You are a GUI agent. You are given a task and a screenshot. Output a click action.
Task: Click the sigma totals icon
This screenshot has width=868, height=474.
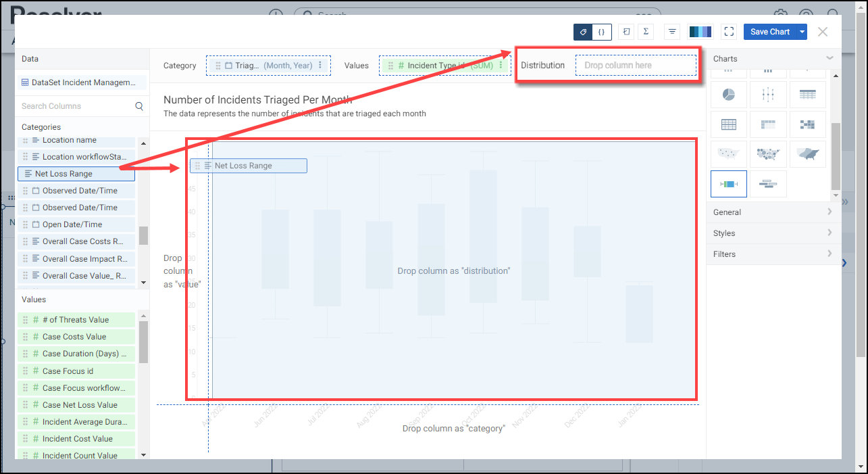tap(646, 32)
